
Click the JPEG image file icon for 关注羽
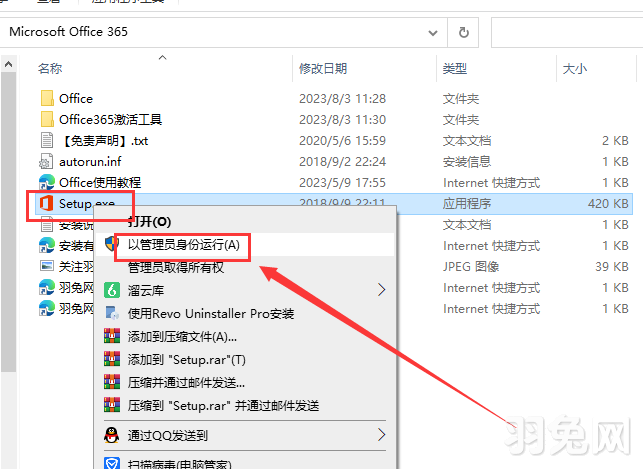coord(47,266)
